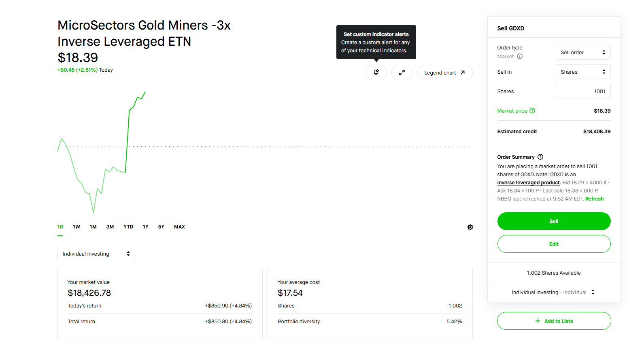Open the Order Summary help icon
This screenshot has height=350, width=644.
pos(540,157)
